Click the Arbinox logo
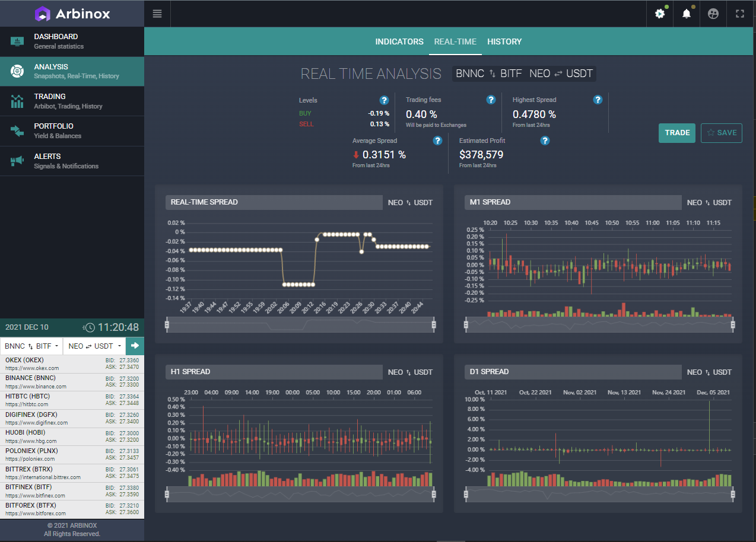This screenshot has height=542, width=756. tap(72, 13)
